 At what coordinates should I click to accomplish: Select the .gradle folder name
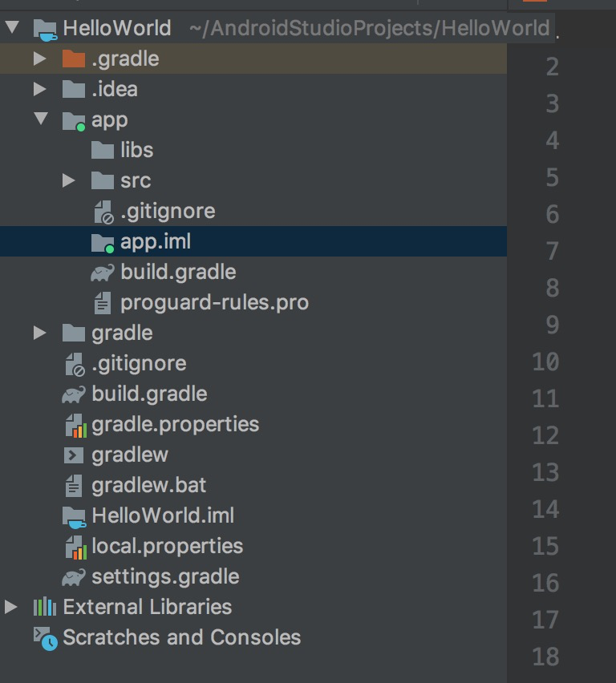125,59
